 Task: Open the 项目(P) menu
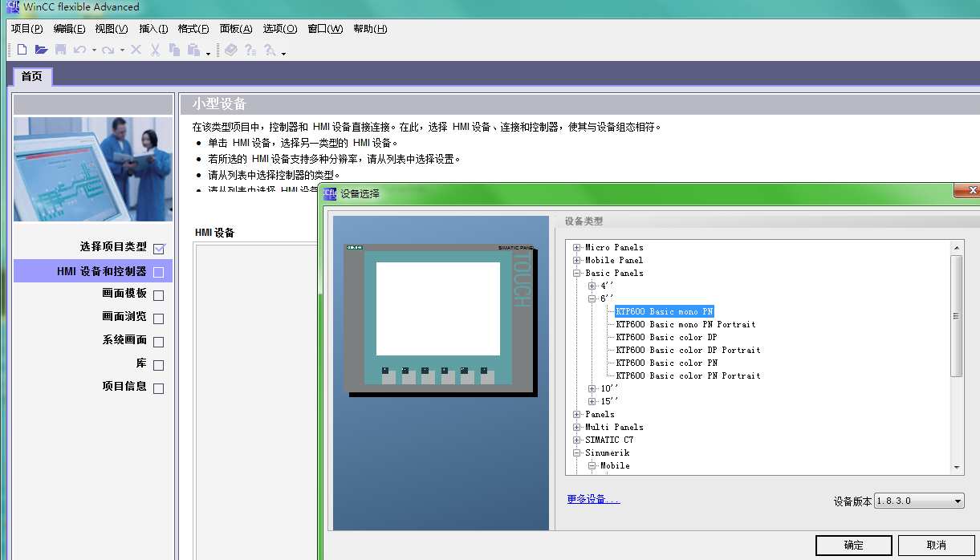(26, 29)
